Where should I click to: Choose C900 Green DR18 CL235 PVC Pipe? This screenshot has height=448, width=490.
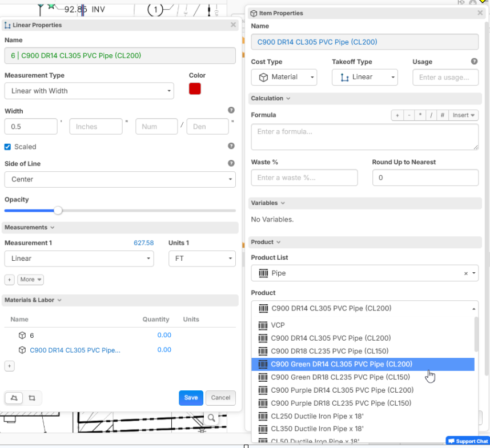340,377
